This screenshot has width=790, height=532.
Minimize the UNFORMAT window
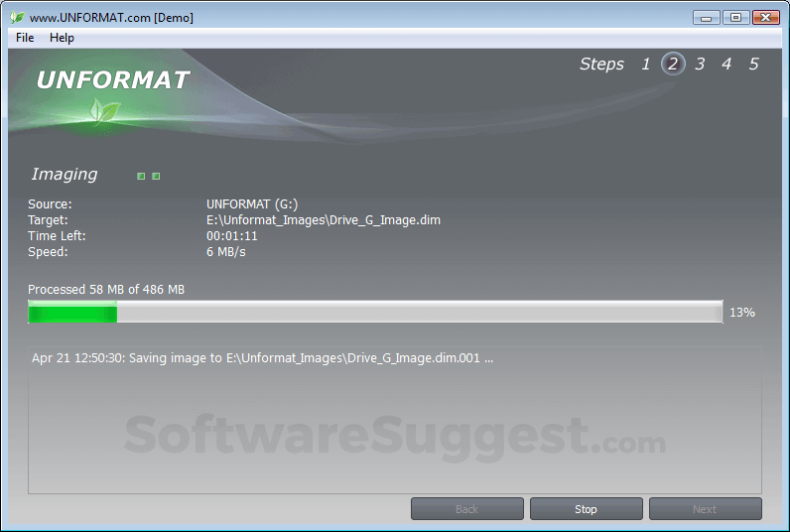[x=706, y=18]
